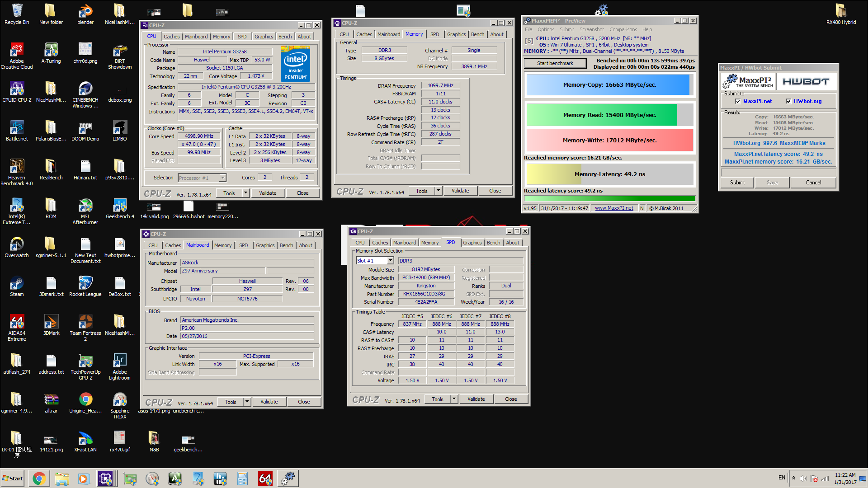Launch Team Fortress 2 desktop icon
Image resolution: width=868 pixels, height=488 pixels.
(x=85, y=328)
